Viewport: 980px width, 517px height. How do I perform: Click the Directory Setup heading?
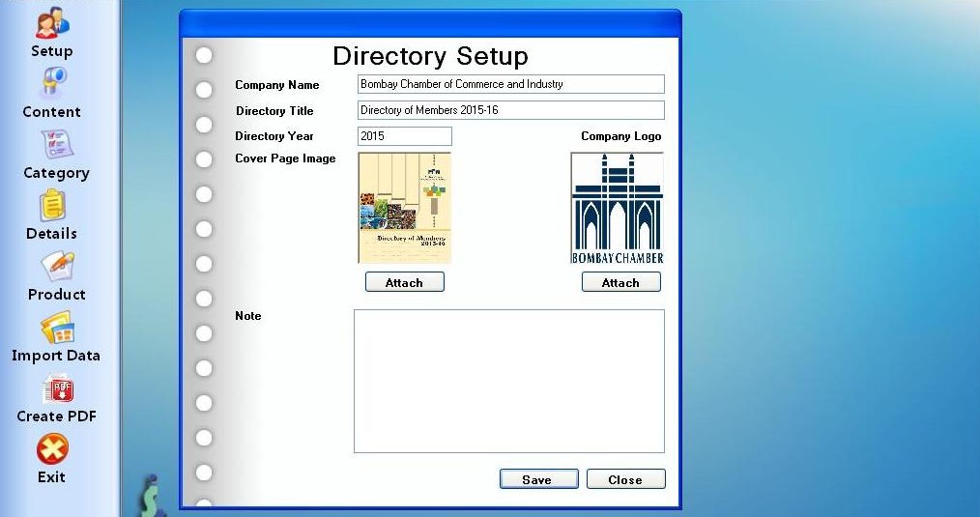pyautogui.click(x=431, y=56)
